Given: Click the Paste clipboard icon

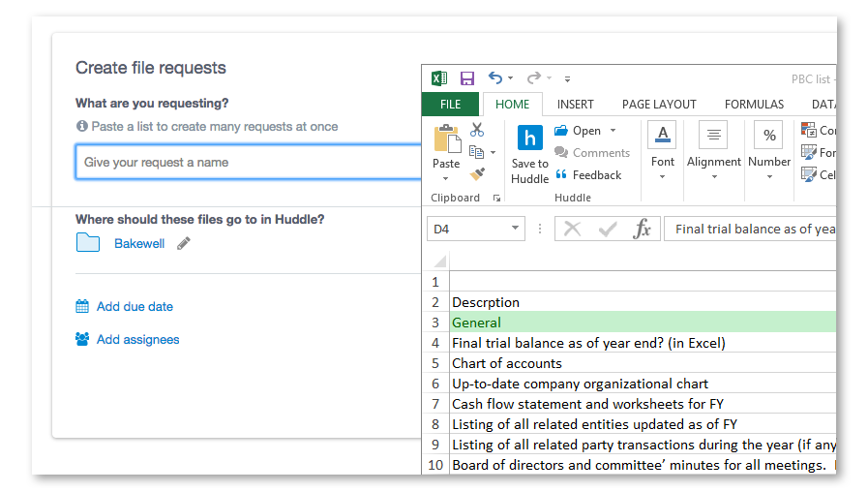Looking at the screenshot, I should 447,138.
